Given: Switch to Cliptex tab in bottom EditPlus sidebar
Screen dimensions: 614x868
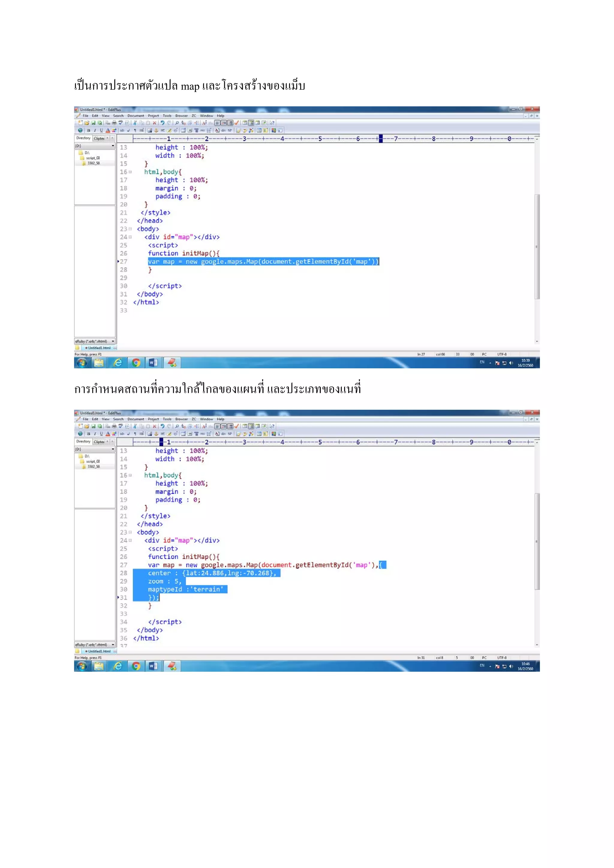Looking at the screenshot, I should coord(99,441).
